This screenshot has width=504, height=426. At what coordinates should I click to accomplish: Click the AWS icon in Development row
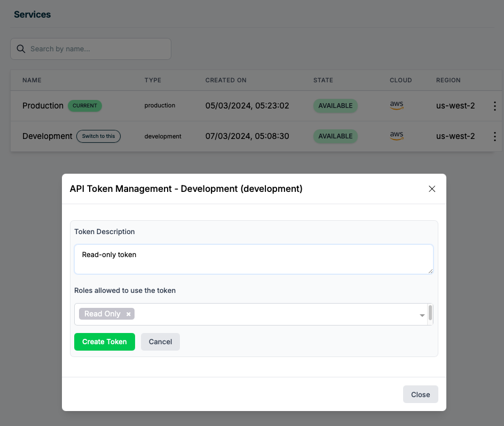(397, 136)
